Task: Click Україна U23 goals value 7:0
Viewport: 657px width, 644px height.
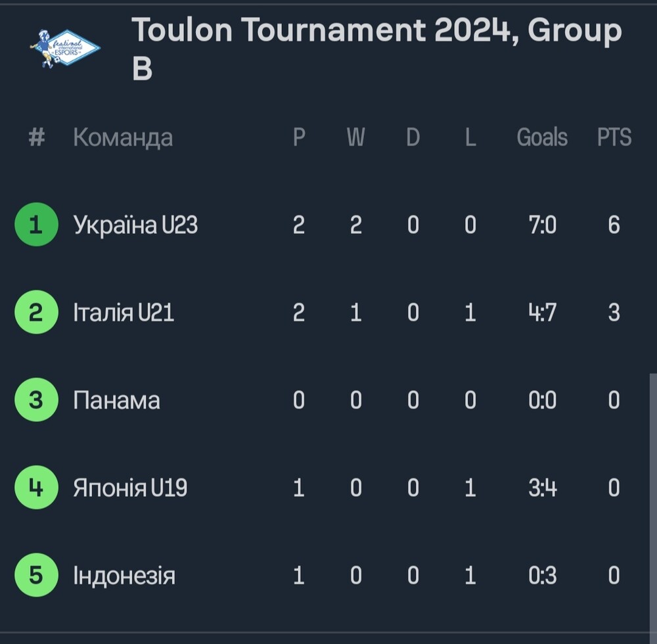Action: [x=542, y=225]
